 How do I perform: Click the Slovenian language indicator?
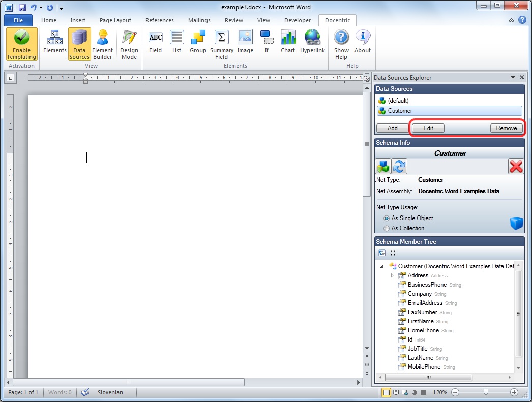[110, 392]
